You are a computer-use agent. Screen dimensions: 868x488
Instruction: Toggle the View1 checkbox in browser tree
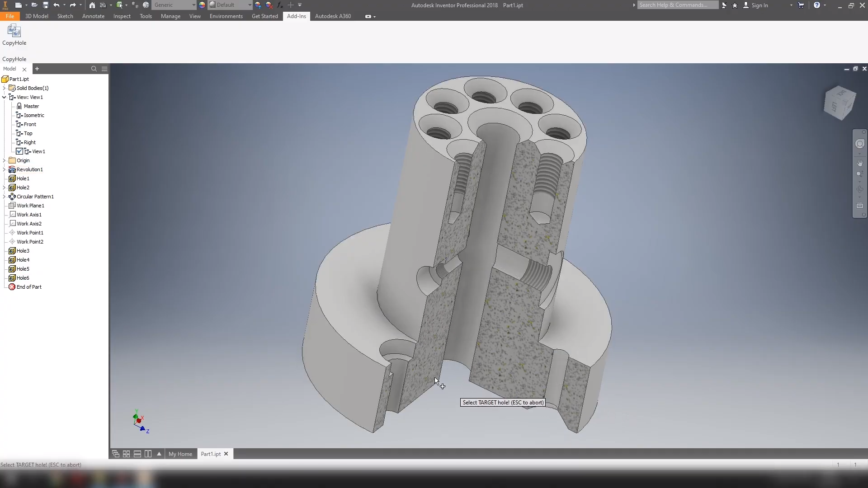(19, 151)
